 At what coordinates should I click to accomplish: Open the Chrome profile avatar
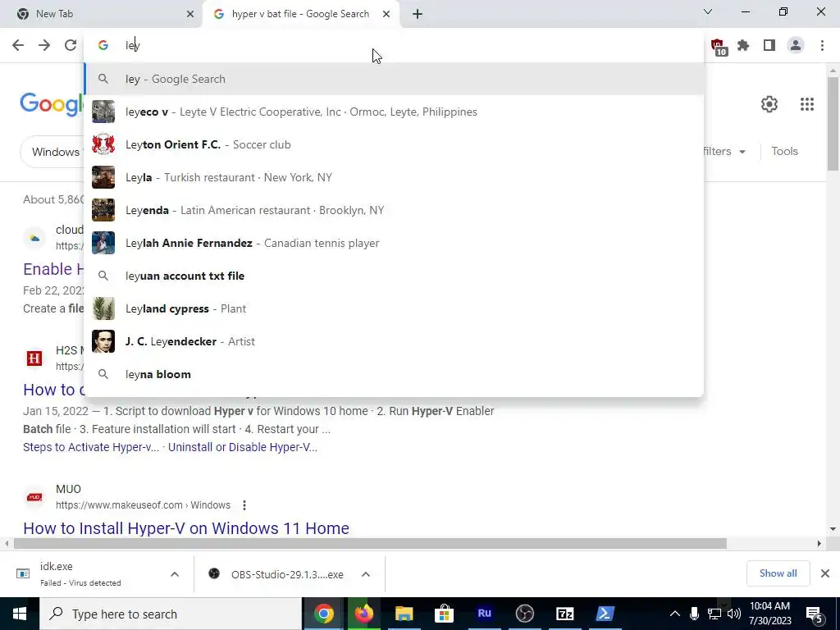796,46
